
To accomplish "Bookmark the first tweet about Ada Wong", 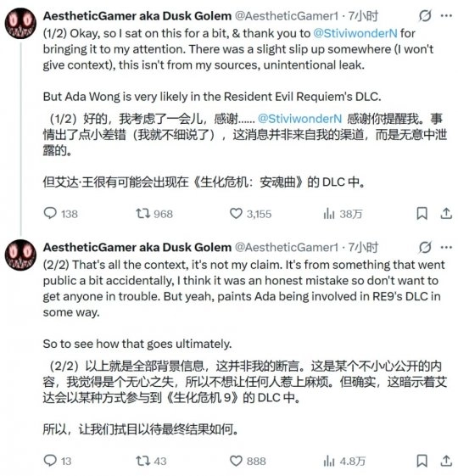I will coord(422,214).
